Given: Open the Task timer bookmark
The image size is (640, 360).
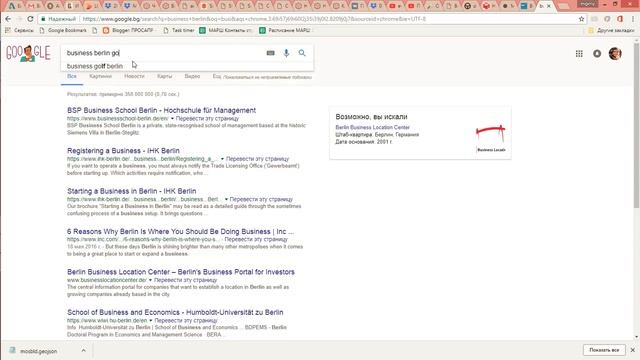Looking at the screenshot, I should [x=179, y=30].
